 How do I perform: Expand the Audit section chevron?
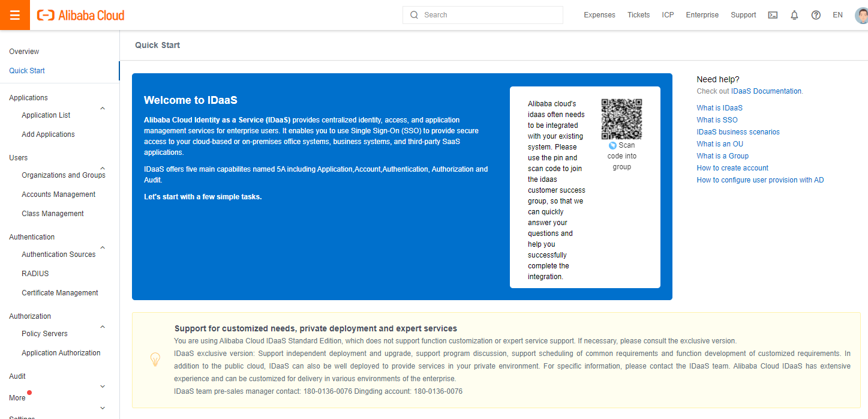point(103,387)
